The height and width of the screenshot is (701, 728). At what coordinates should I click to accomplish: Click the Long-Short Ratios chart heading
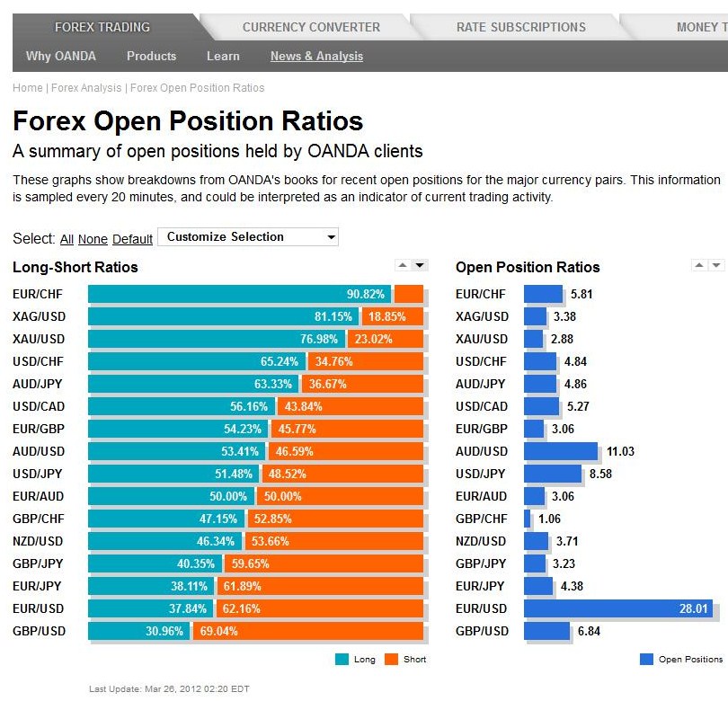point(75,267)
